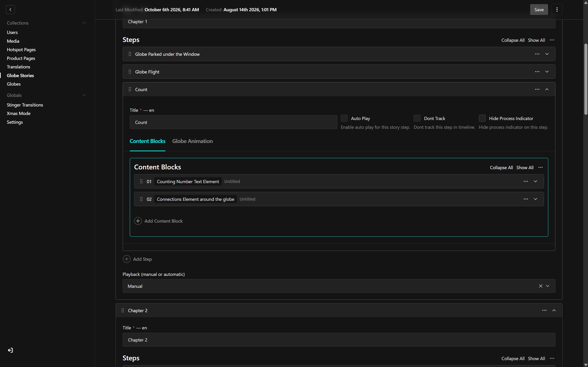Open the vertical three-dot menu beside Save
This screenshot has height=367, width=588.
557,10
